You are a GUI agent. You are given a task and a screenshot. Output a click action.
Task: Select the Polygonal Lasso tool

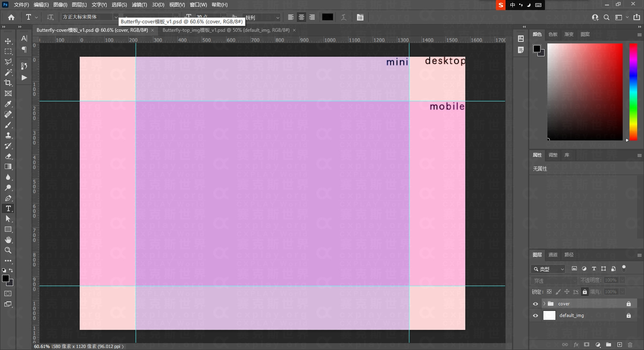[8, 62]
